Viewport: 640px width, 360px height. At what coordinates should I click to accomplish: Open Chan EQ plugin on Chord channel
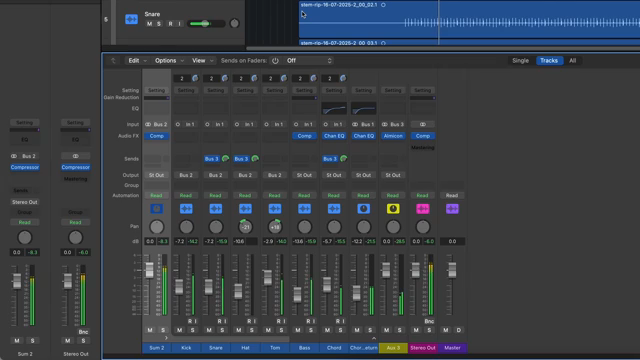[x=334, y=136]
